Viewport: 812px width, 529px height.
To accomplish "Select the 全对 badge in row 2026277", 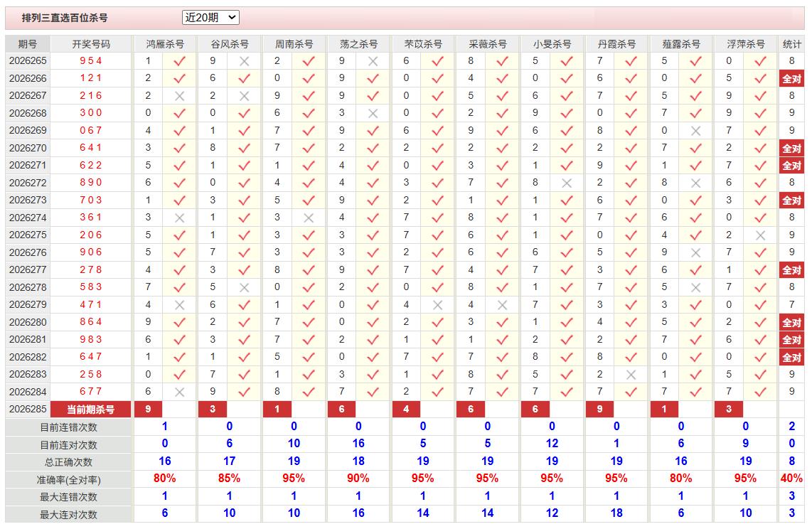I will tap(792, 270).
